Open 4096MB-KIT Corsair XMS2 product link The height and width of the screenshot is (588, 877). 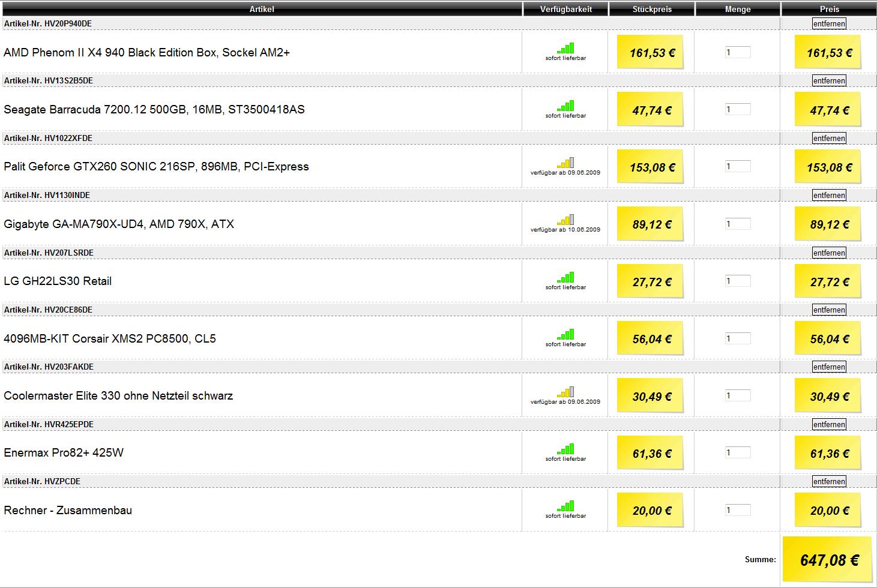click(110, 338)
